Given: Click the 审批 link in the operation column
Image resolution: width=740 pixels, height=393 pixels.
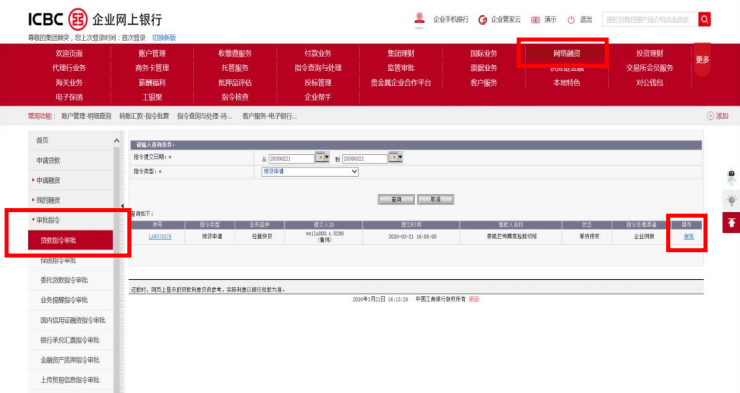Looking at the screenshot, I should pos(689,237).
